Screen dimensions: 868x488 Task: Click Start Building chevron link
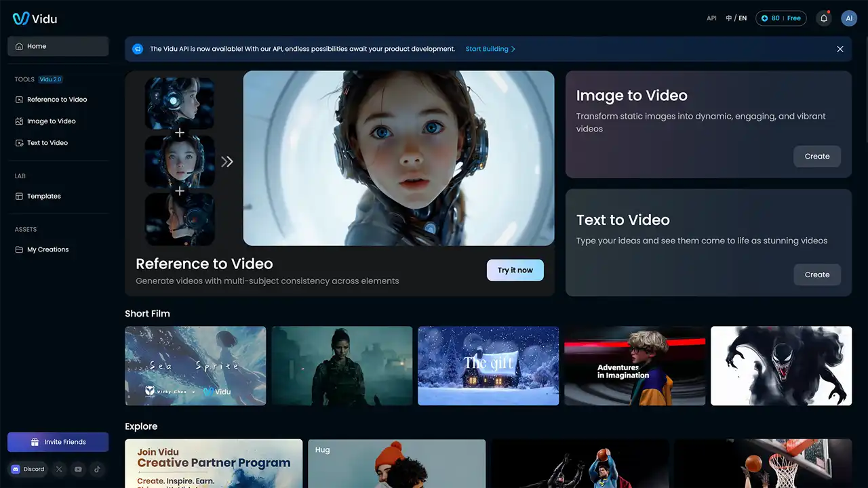(490, 49)
